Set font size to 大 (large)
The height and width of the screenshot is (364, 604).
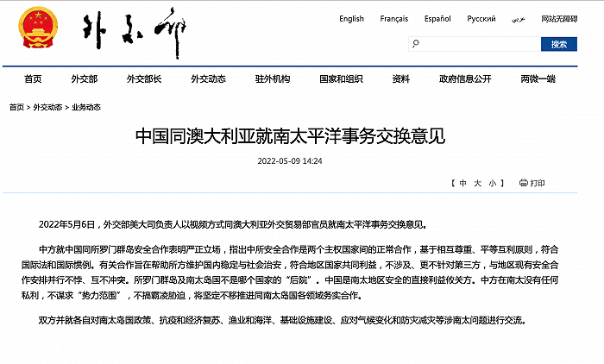(x=477, y=183)
